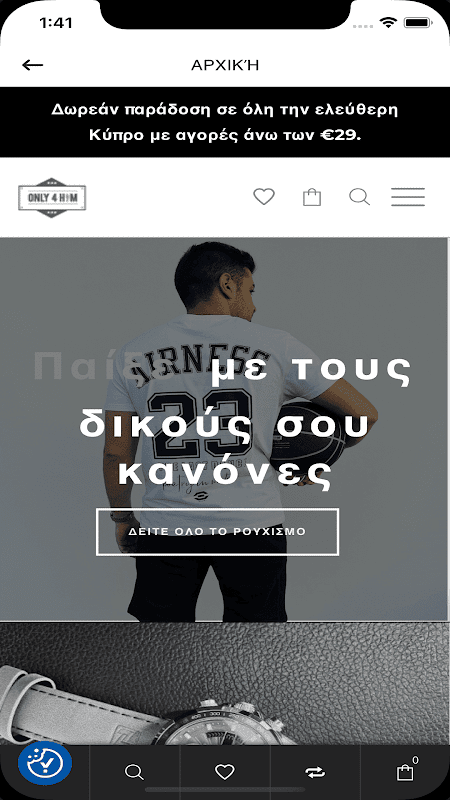The height and width of the screenshot is (800, 450).
Task: Click the Only 4 Him logo
Action: coord(52,197)
